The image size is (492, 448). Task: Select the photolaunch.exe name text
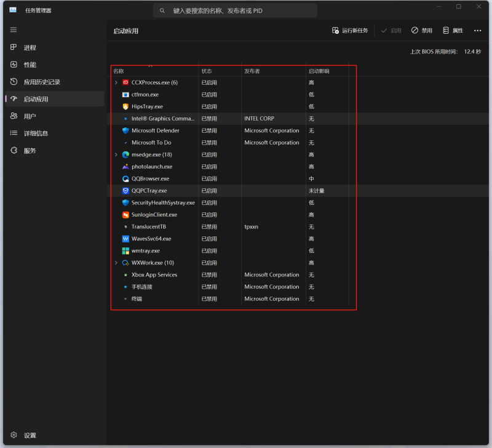pos(152,167)
